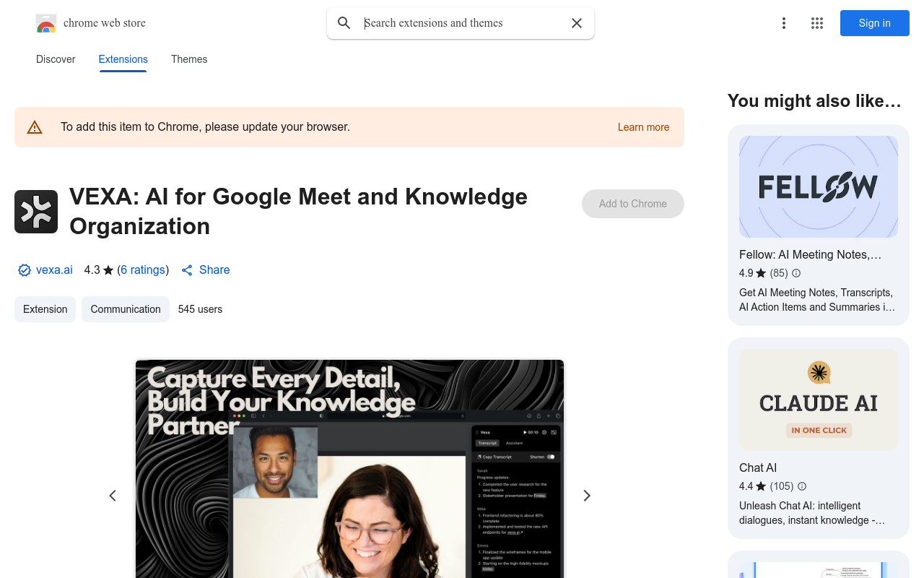
Task: Go to the Themes tab
Action: click(x=189, y=59)
